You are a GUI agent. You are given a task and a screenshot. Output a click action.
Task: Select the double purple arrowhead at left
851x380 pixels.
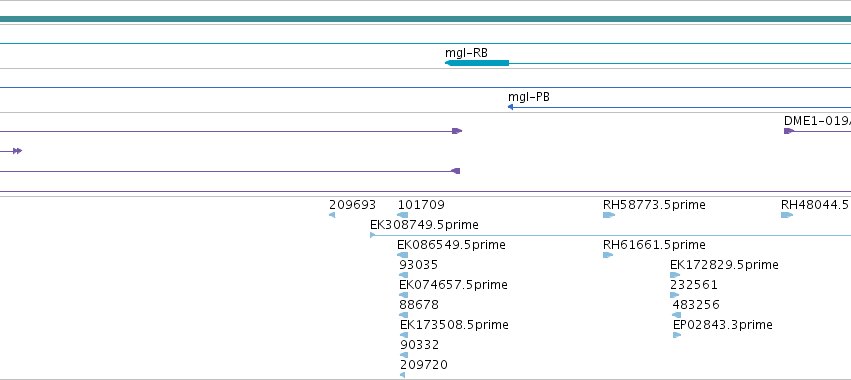[x=17, y=151]
